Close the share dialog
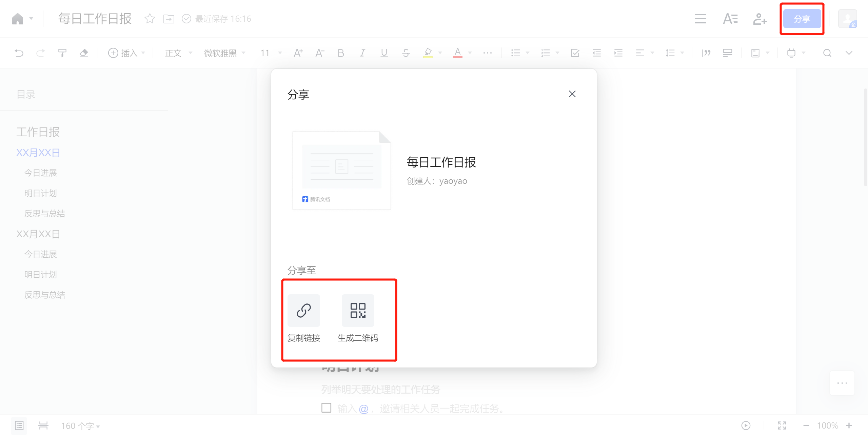 coord(572,94)
